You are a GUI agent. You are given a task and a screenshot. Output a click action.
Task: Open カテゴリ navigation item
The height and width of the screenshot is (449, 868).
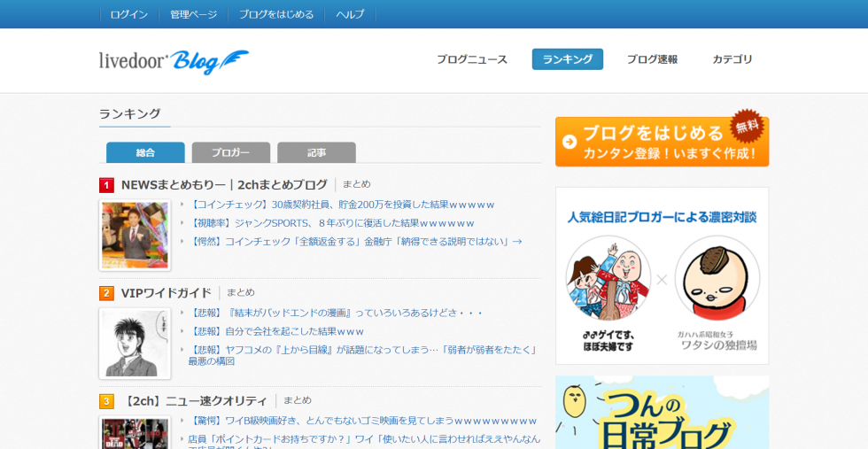point(732,59)
